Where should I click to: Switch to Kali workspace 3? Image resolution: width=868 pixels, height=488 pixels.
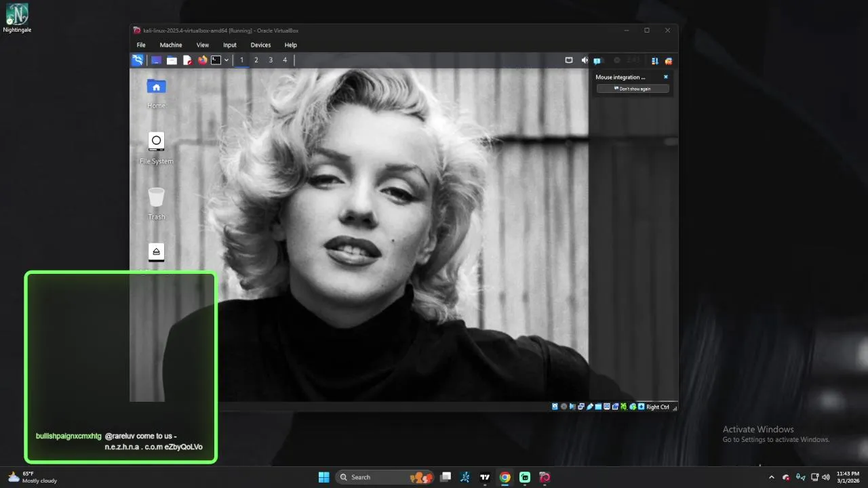(x=271, y=60)
